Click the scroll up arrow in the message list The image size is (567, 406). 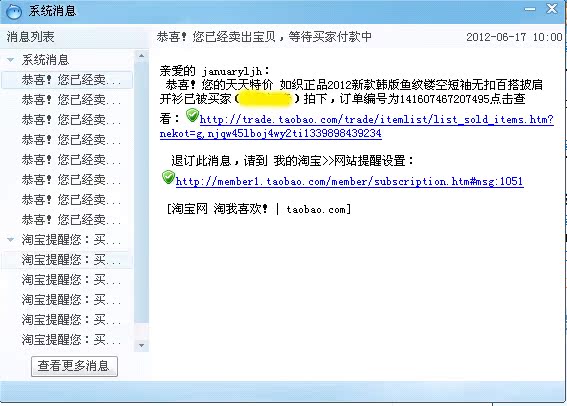[x=141, y=56]
